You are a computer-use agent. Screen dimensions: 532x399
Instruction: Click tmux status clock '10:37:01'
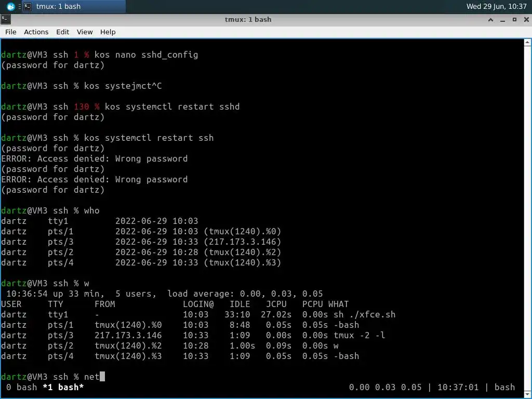pos(458,387)
